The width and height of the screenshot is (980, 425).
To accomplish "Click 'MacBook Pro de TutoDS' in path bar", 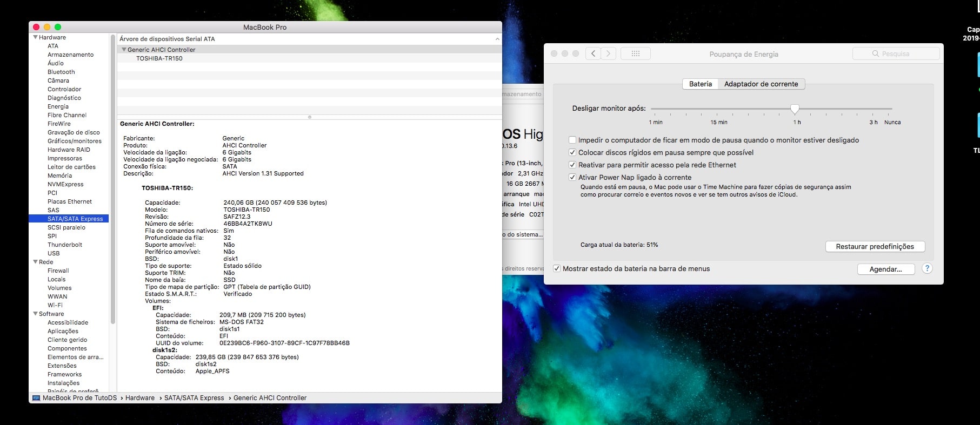I will (x=79, y=398).
